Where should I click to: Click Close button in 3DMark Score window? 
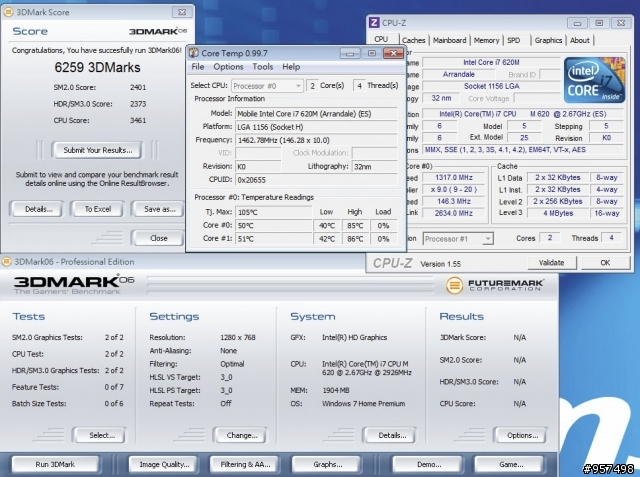(158, 238)
